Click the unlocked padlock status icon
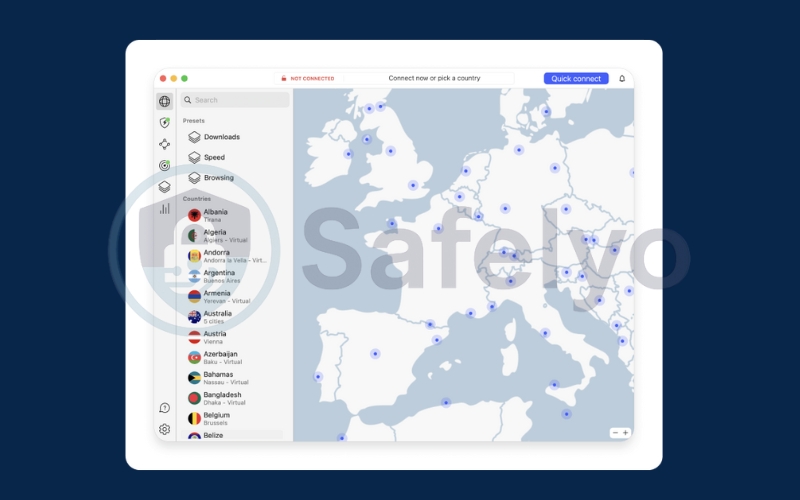The width and height of the screenshot is (800, 500). point(284,79)
